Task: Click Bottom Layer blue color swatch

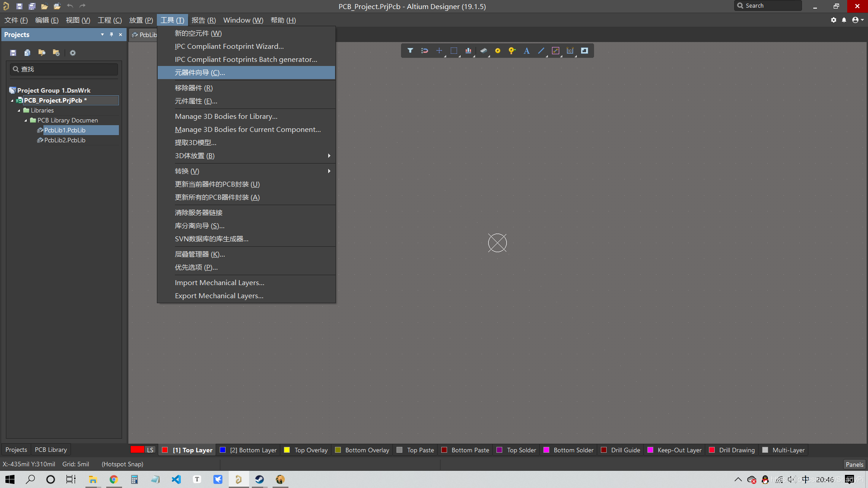Action: pyautogui.click(x=222, y=450)
